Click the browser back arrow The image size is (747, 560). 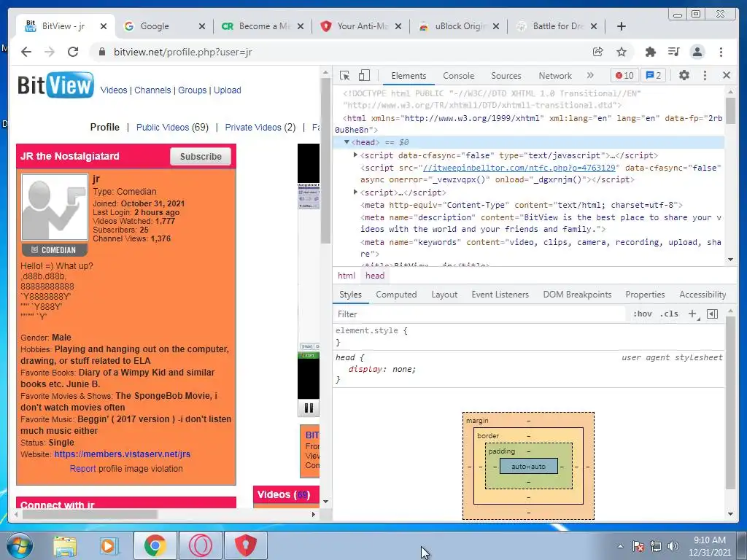click(x=26, y=52)
